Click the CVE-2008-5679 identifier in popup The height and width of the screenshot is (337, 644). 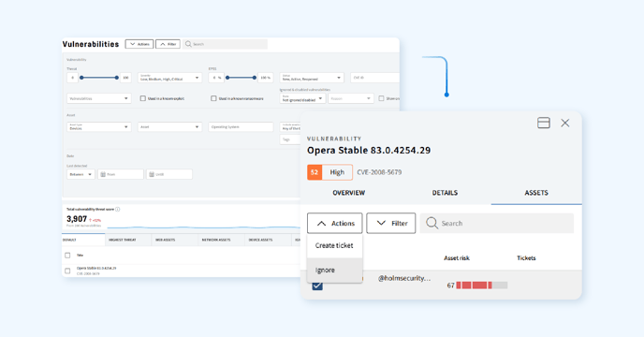pyautogui.click(x=379, y=172)
